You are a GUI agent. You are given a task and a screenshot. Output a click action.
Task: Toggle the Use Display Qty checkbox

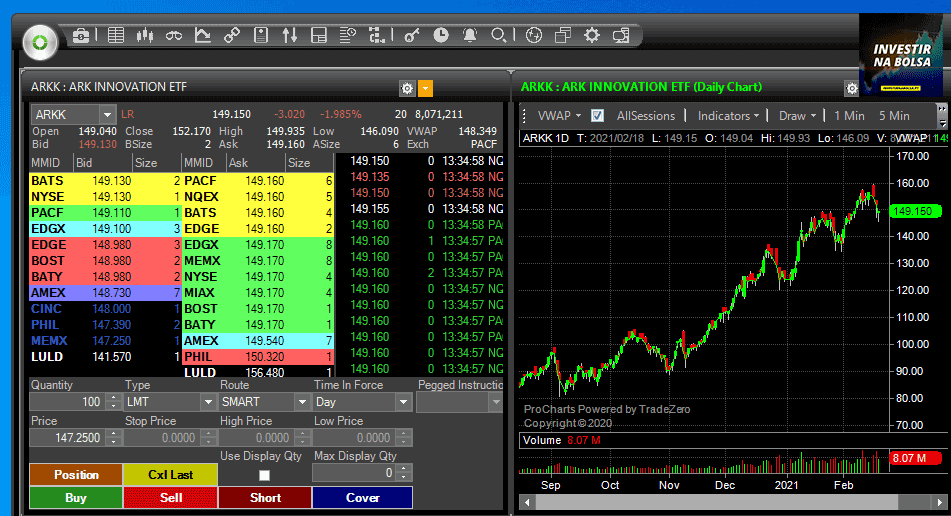coord(264,475)
